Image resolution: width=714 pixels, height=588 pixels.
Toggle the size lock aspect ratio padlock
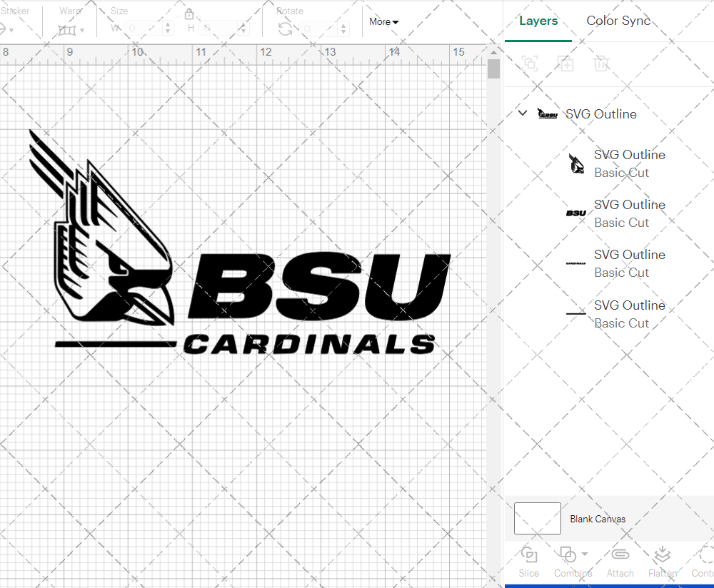pyautogui.click(x=189, y=14)
